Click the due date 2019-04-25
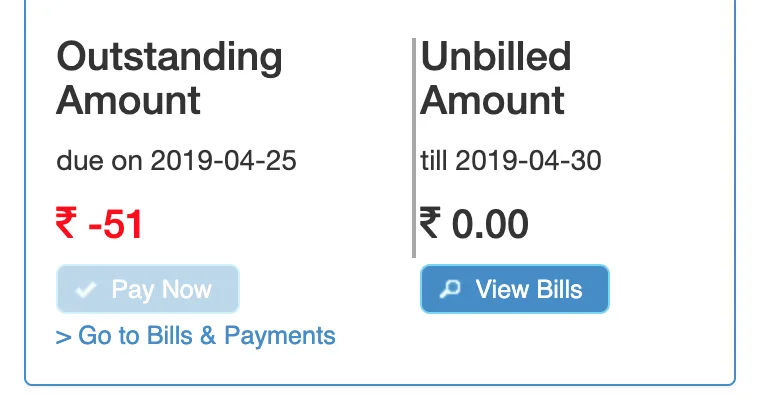 223,160
